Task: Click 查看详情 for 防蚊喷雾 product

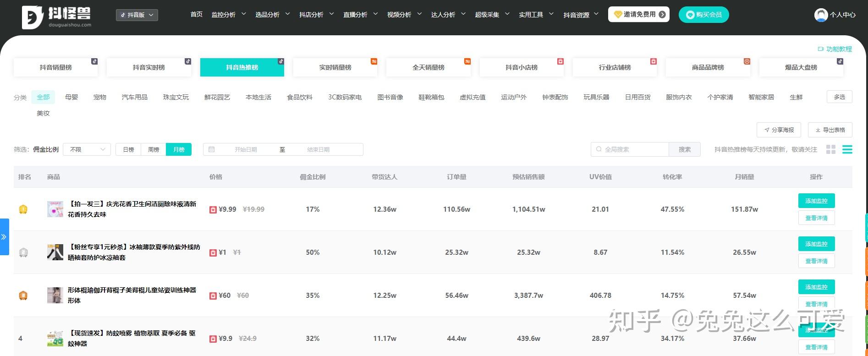Action: 816,347
